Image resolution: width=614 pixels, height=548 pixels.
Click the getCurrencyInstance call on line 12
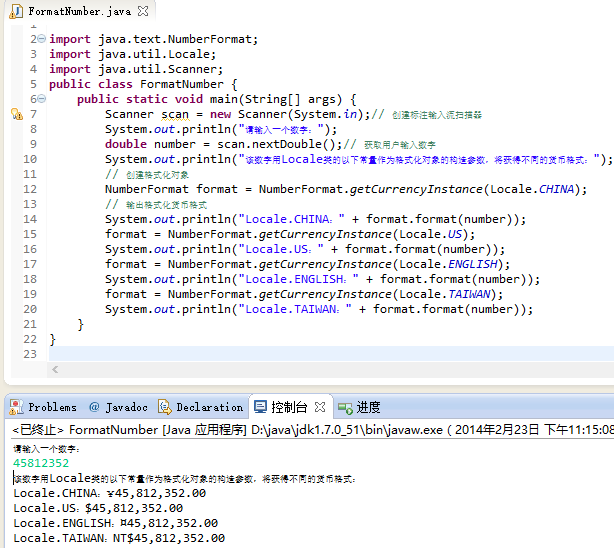point(416,189)
